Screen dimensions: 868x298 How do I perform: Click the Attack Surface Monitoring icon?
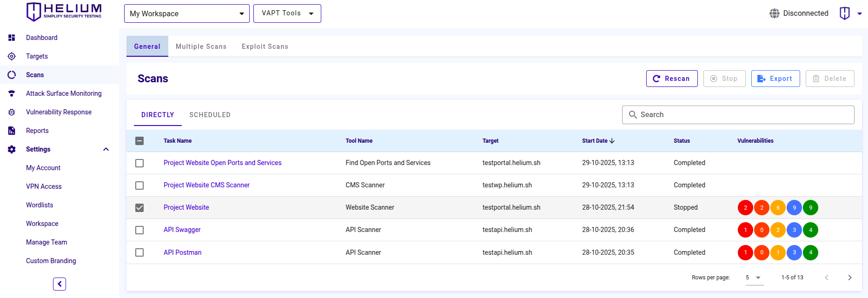pos(12,93)
